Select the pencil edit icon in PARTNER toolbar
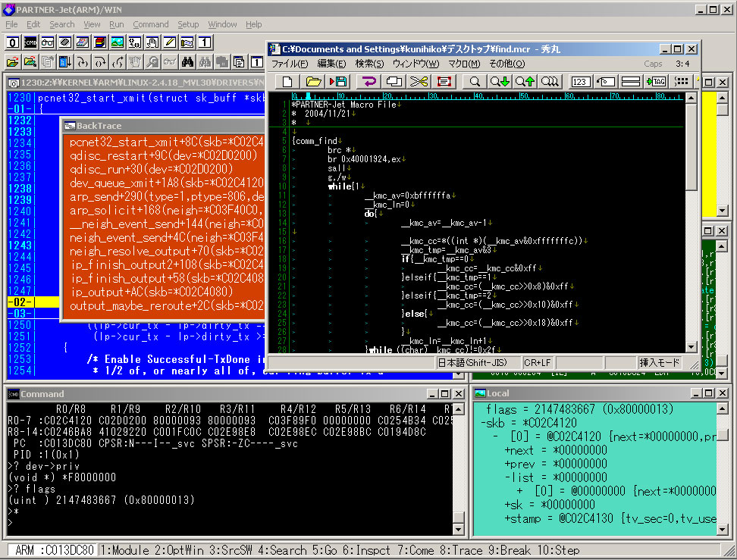 (169, 42)
